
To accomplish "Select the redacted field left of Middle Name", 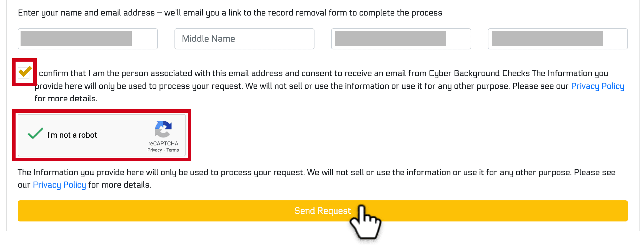I will coord(88,39).
